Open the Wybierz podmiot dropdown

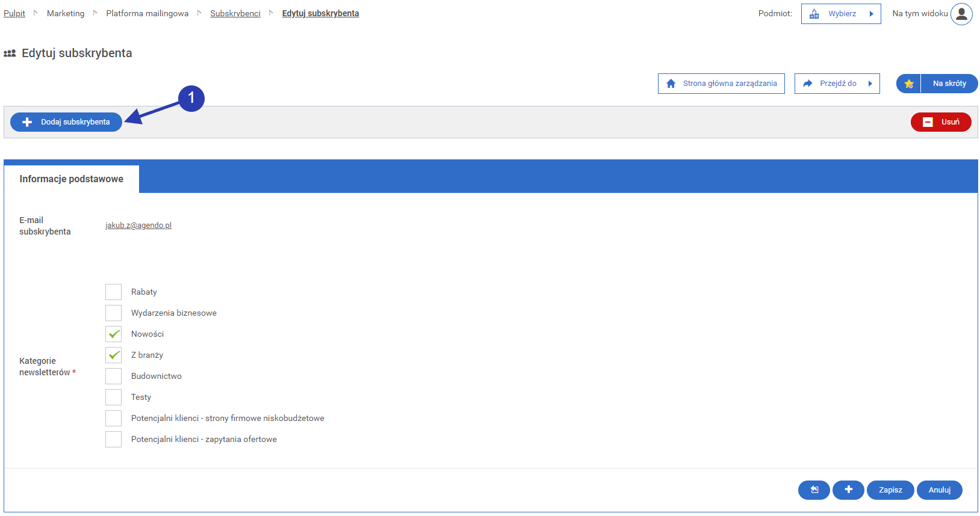[x=841, y=14]
